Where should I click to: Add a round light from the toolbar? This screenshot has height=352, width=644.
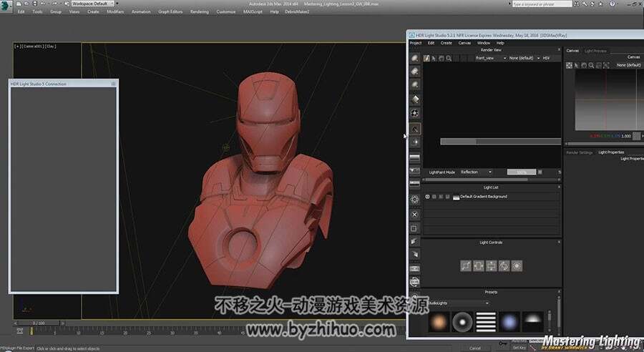tap(415, 59)
